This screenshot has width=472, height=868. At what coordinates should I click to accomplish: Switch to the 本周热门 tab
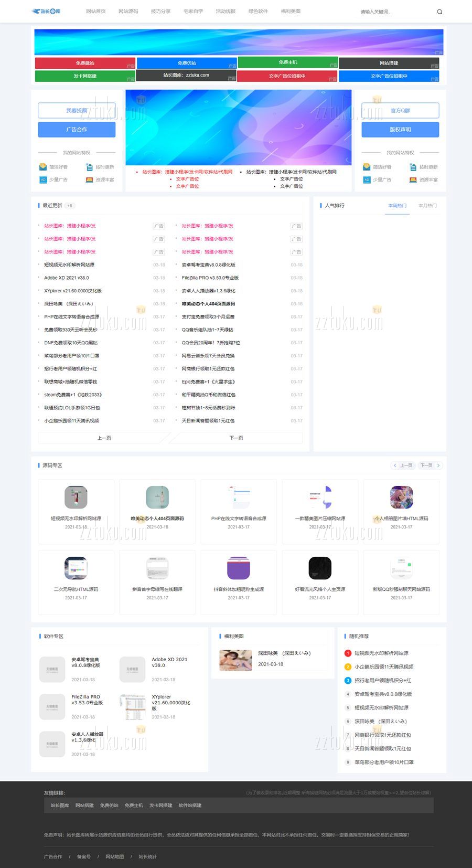[397, 206]
